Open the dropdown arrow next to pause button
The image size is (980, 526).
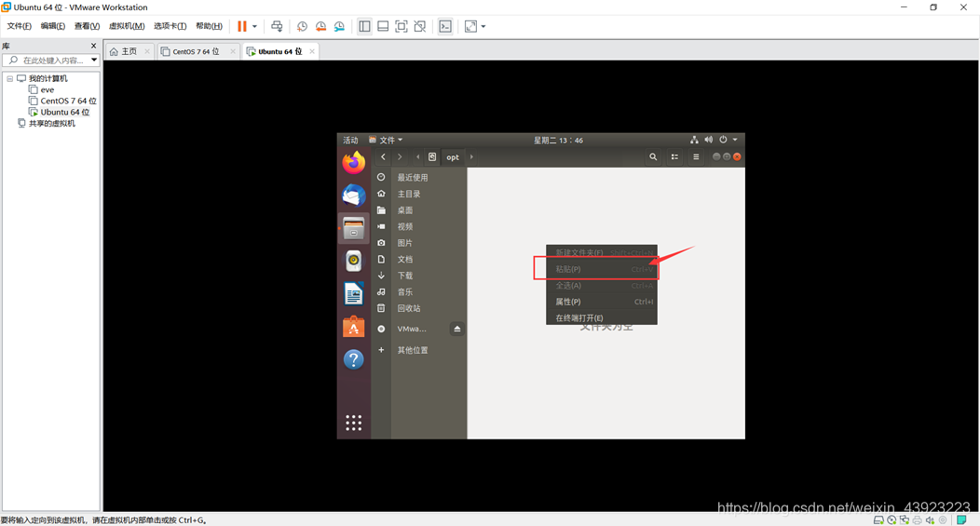point(254,26)
